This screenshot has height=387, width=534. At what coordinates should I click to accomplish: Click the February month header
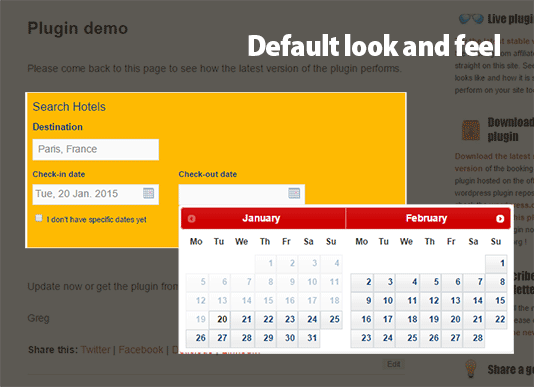[x=426, y=218]
